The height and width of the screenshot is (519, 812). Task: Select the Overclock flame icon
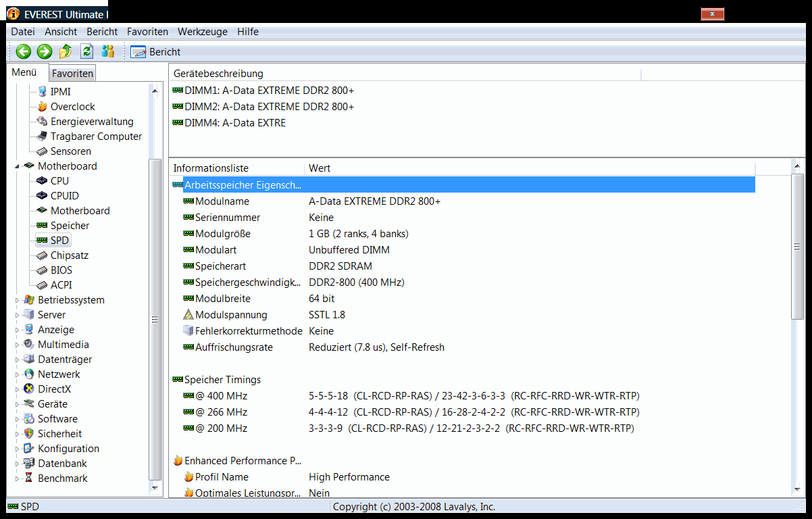tap(43, 106)
